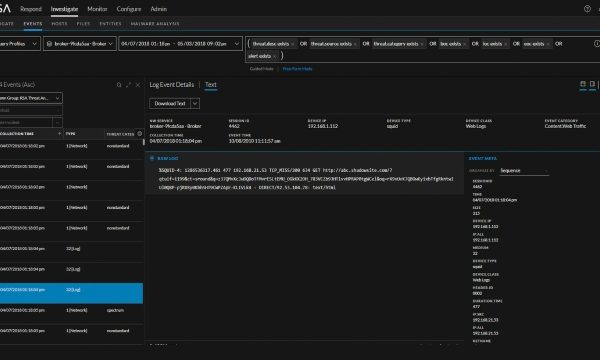600x360 pixels.
Task: Click the Type column header
Action: (x=70, y=134)
